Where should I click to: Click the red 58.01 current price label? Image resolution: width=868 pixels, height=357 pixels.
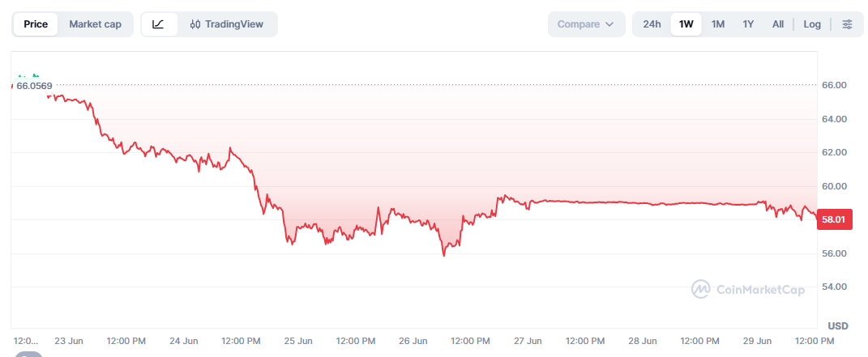coord(833,220)
